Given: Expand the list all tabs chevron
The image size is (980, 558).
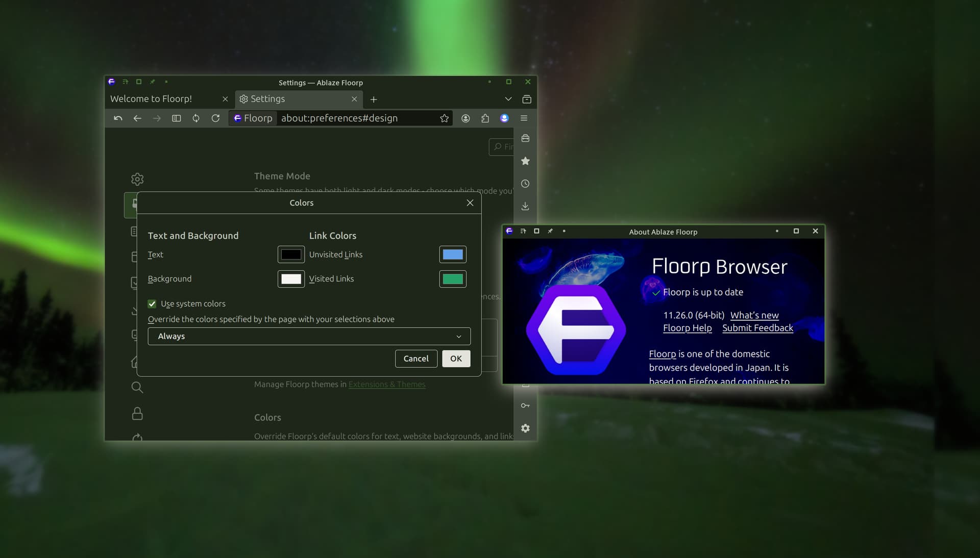Looking at the screenshot, I should tap(508, 99).
